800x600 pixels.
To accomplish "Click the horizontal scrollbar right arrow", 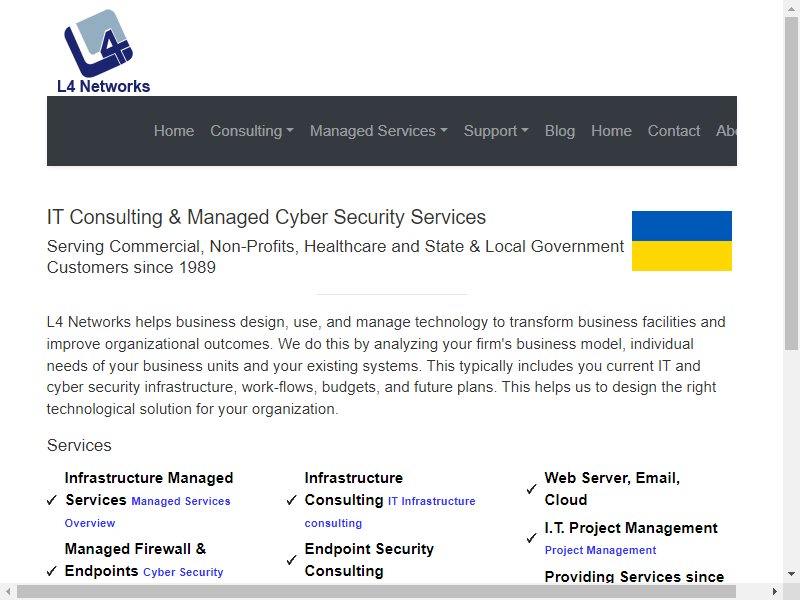I will pos(775,592).
